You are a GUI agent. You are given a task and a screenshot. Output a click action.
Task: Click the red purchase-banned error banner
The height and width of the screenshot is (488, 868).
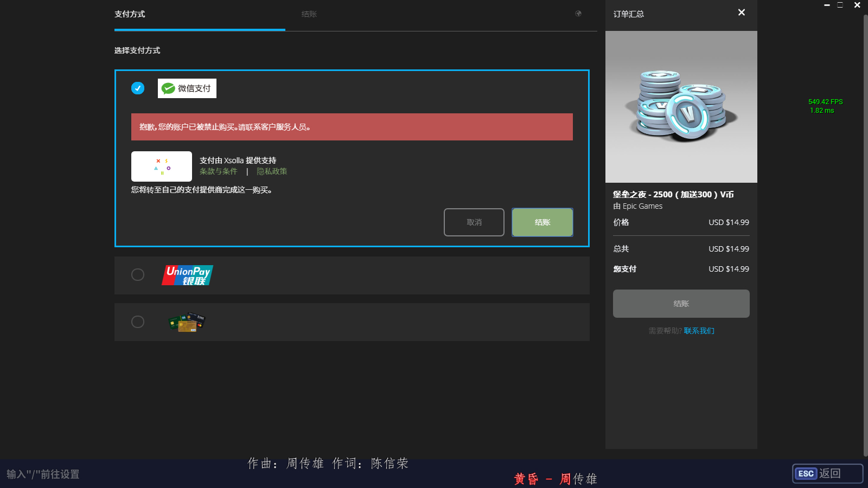(x=352, y=127)
